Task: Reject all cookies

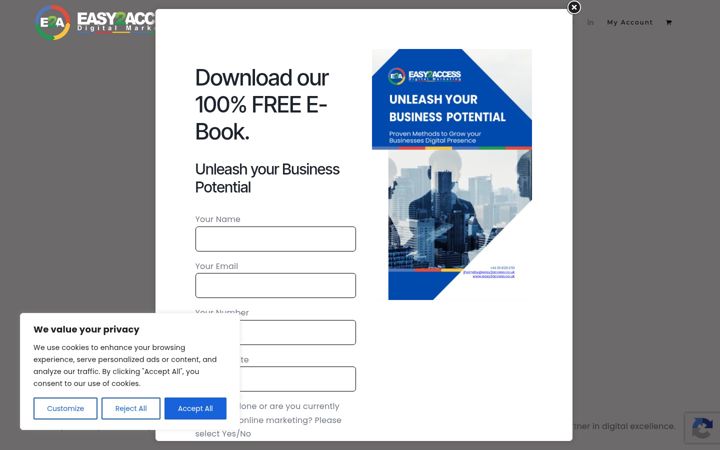Action: (x=131, y=408)
